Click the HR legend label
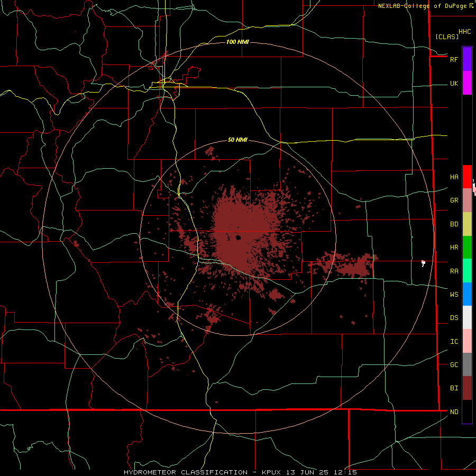Screen dimensions: 476x476 coord(454,248)
